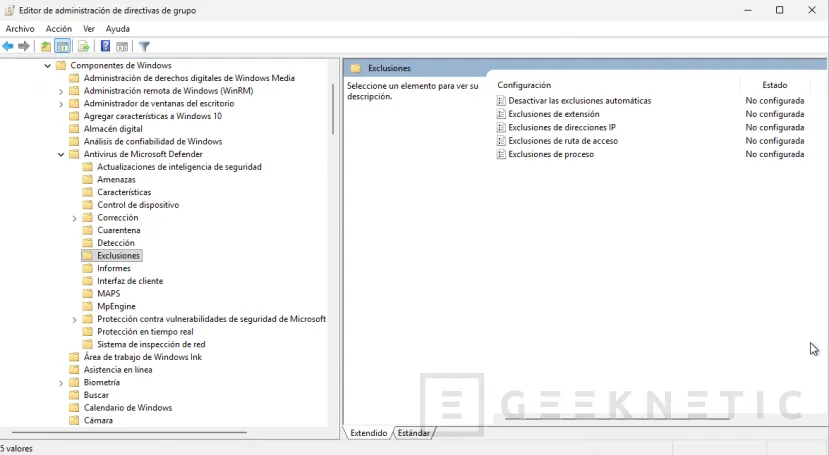Select Exclusiones de extensión setting
This screenshot has height=455, width=829.
click(554, 114)
